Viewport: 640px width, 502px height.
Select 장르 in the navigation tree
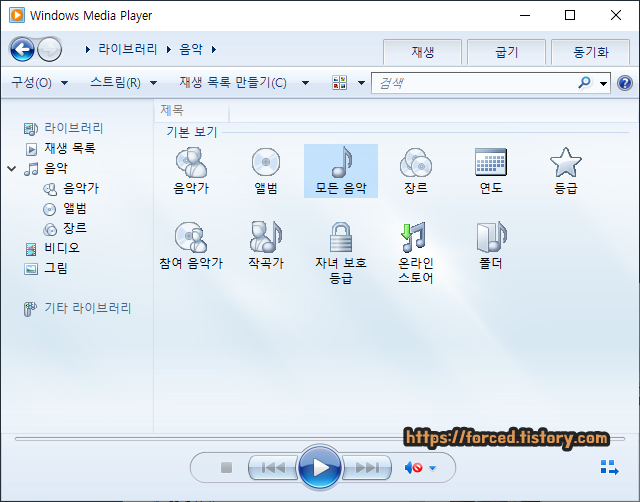65,229
